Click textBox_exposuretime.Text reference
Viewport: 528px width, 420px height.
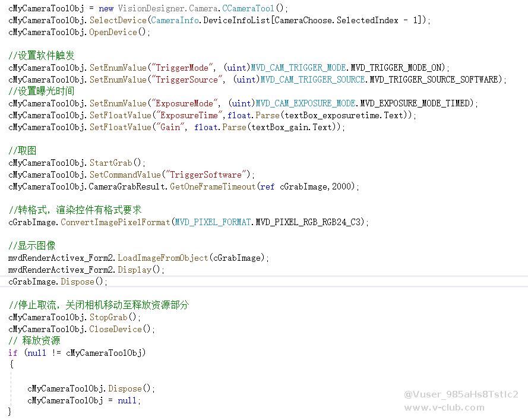point(344,115)
